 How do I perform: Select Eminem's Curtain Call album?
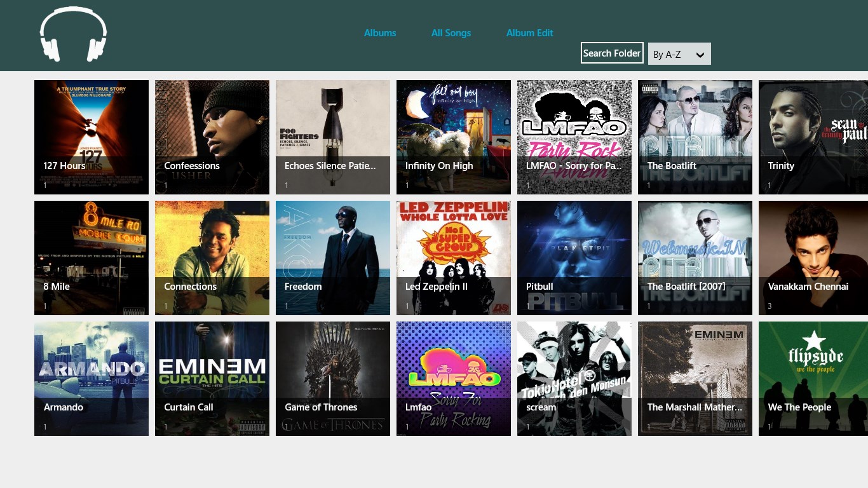(x=212, y=379)
